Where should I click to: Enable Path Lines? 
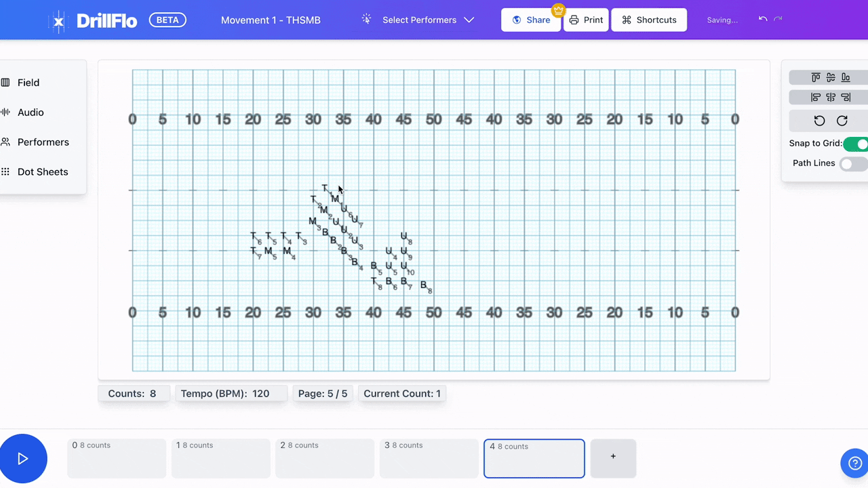click(x=852, y=163)
